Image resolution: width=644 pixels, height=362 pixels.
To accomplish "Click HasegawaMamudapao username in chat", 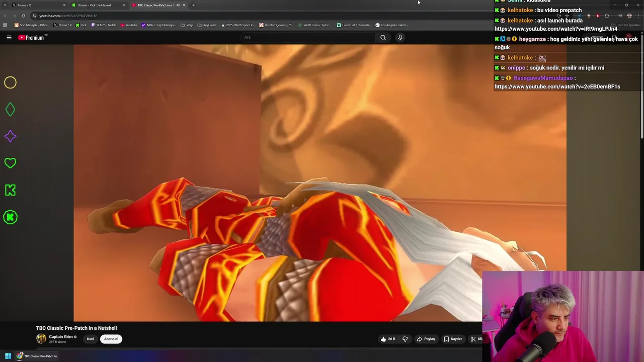I will pos(543,78).
